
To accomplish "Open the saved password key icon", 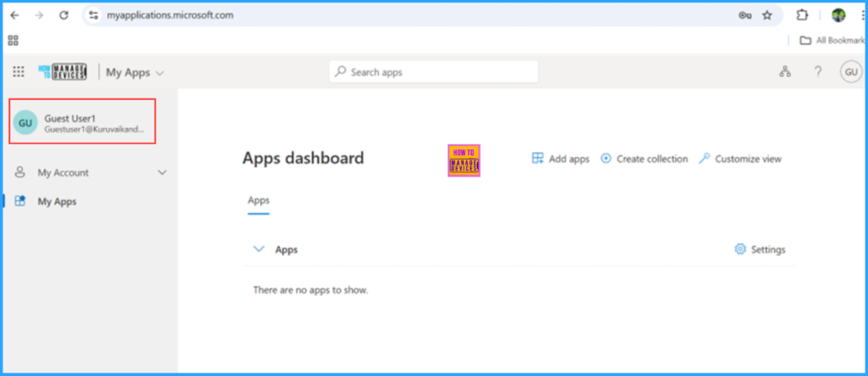I will click(744, 15).
